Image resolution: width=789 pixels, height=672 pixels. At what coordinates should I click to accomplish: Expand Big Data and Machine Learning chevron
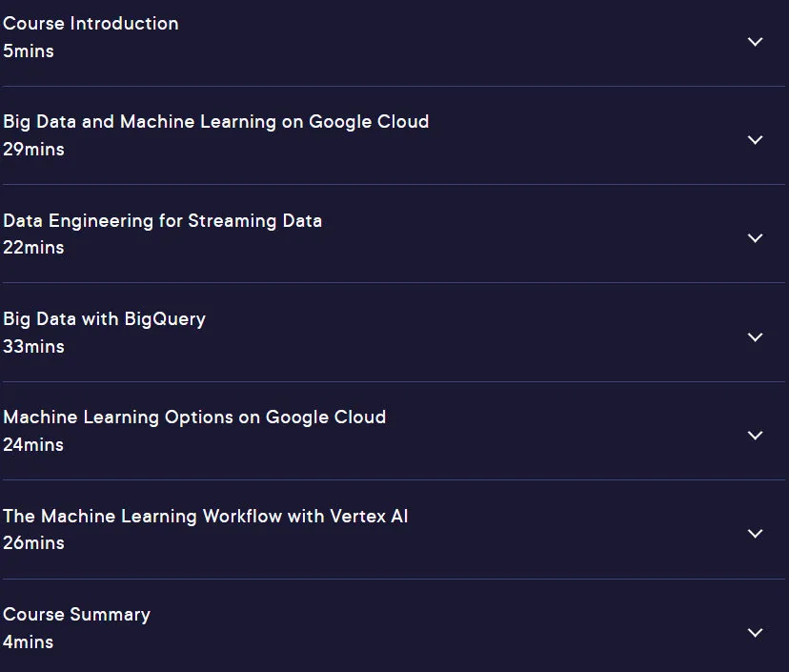tap(755, 140)
